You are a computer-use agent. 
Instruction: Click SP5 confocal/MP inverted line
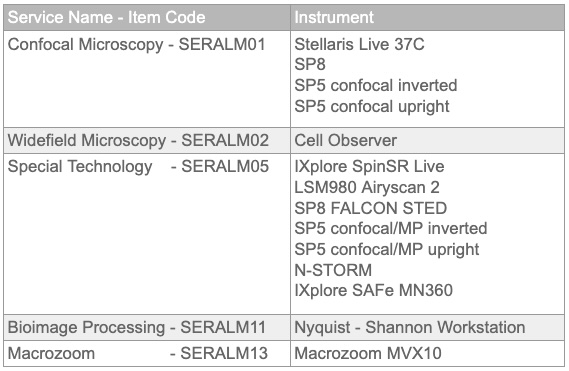click(391, 229)
